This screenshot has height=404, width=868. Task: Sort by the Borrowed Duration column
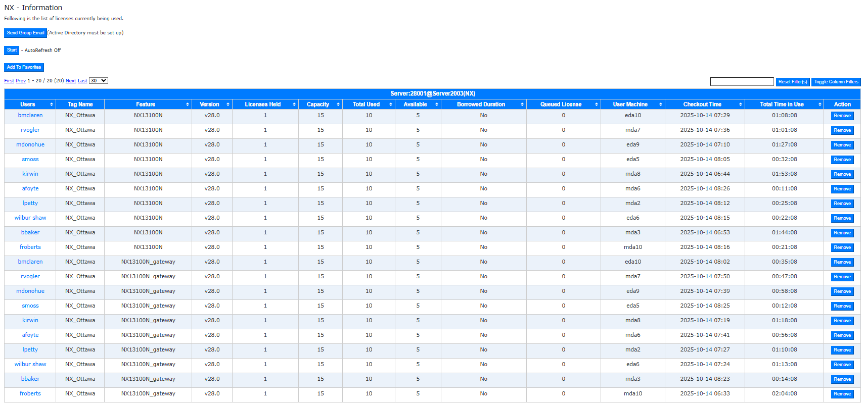(483, 105)
